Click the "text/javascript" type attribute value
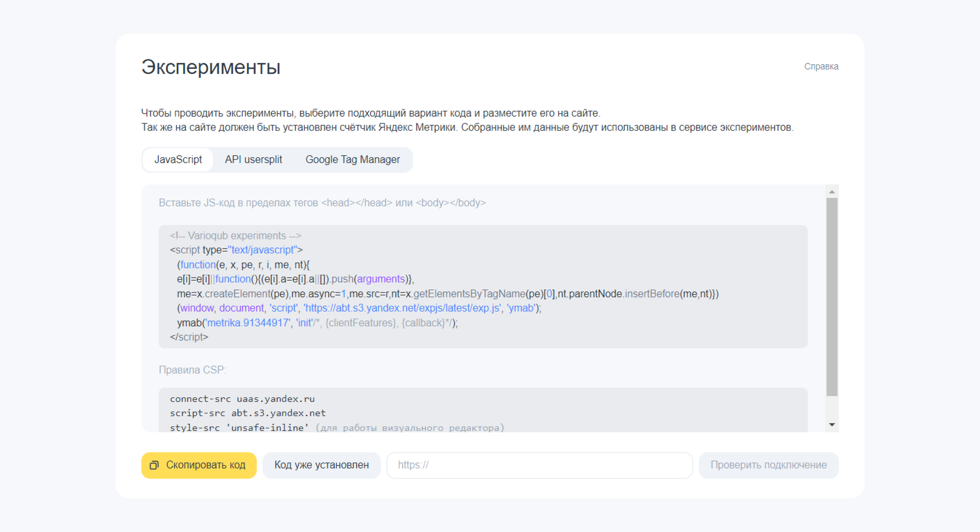 pyautogui.click(x=262, y=250)
